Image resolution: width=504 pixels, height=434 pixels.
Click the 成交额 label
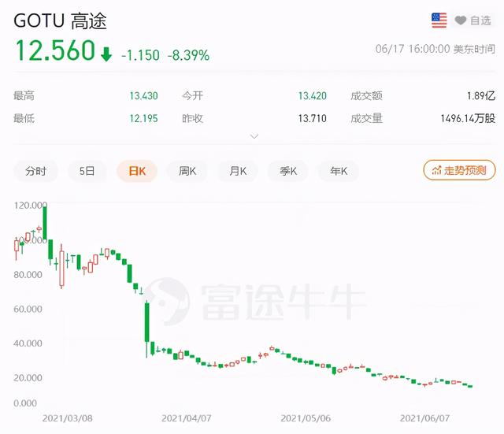tap(366, 96)
